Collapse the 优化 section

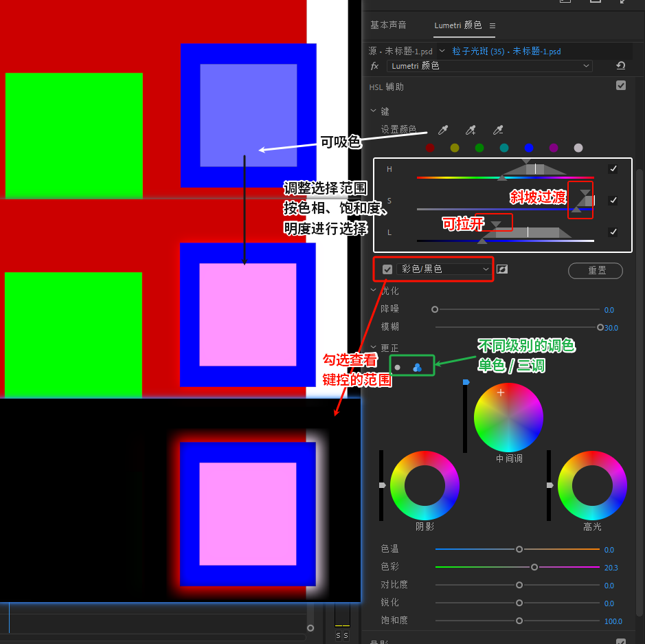(x=373, y=290)
